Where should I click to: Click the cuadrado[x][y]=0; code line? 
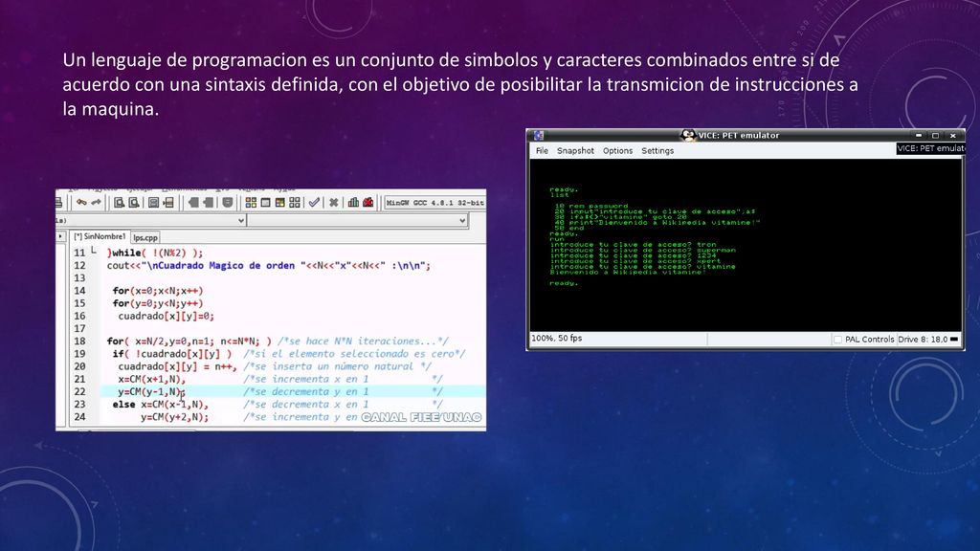[x=167, y=316]
